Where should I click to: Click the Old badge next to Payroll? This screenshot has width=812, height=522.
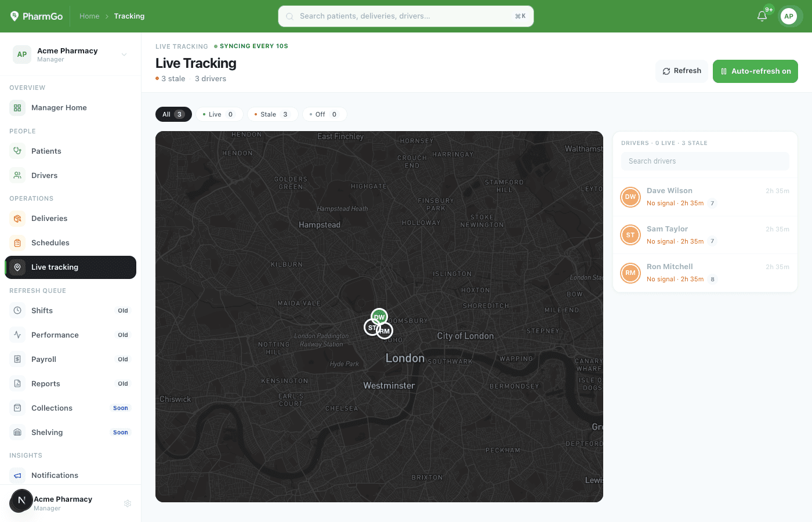click(123, 360)
